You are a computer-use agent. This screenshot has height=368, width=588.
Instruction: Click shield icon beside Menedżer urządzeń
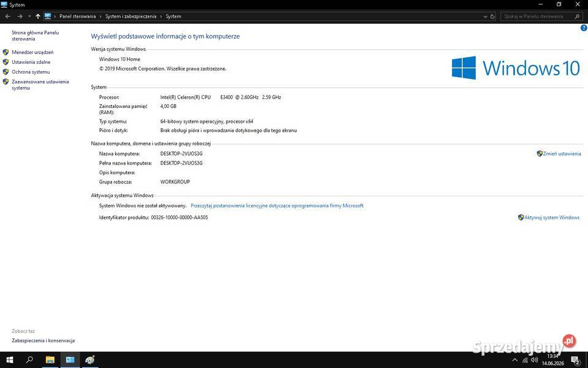click(x=6, y=52)
